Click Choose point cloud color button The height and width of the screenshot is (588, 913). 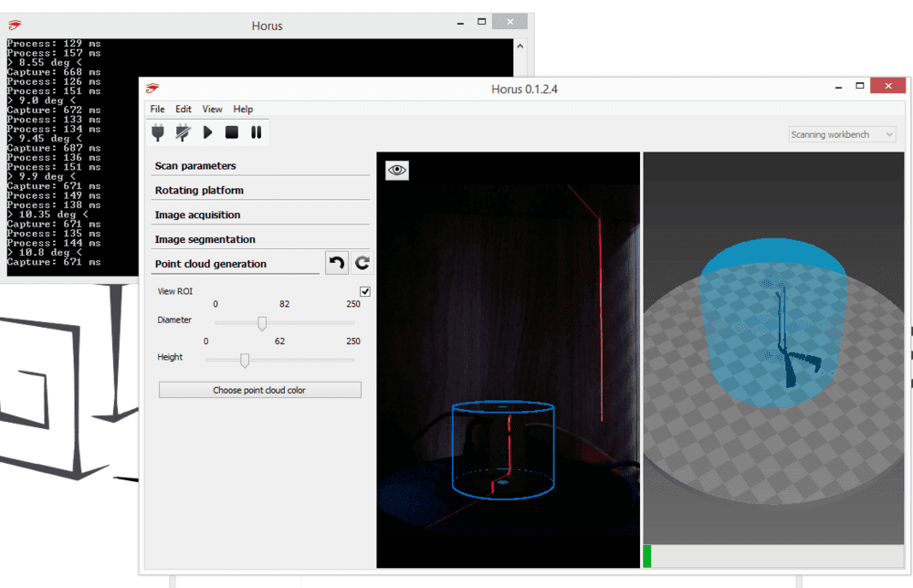point(259,390)
